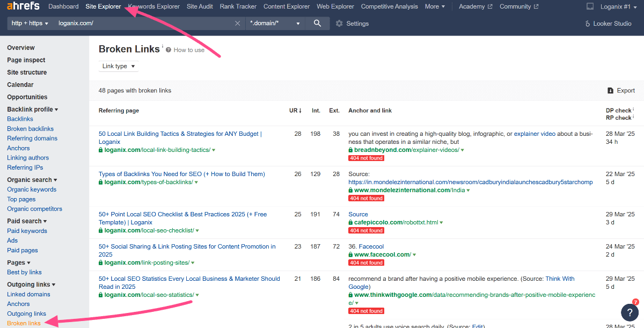
Task: Click the How to use question icon
Action: (x=169, y=50)
